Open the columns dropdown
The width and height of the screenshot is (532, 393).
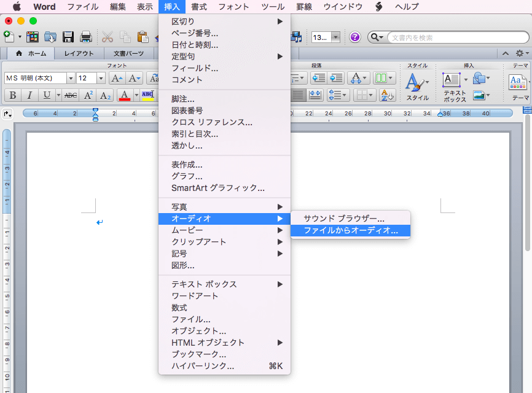click(384, 79)
